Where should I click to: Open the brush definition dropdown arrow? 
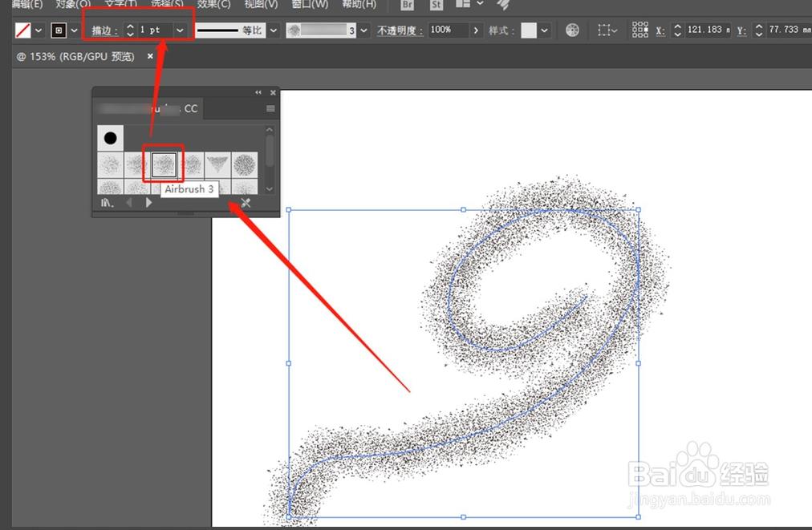point(364,30)
